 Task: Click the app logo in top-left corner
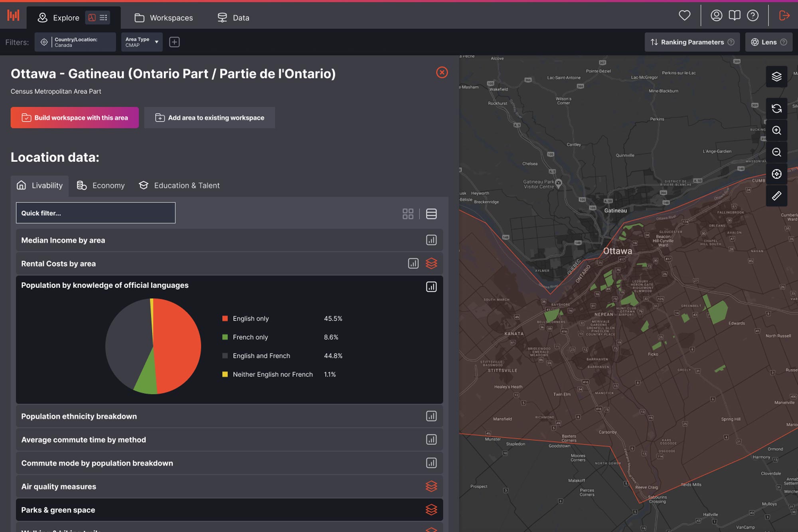click(x=13, y=16)
